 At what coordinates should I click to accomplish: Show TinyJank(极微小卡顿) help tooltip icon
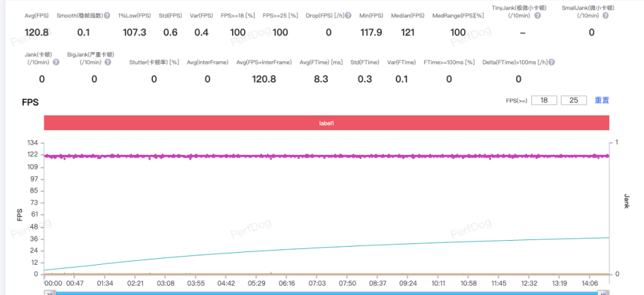(x=537, y=15)
